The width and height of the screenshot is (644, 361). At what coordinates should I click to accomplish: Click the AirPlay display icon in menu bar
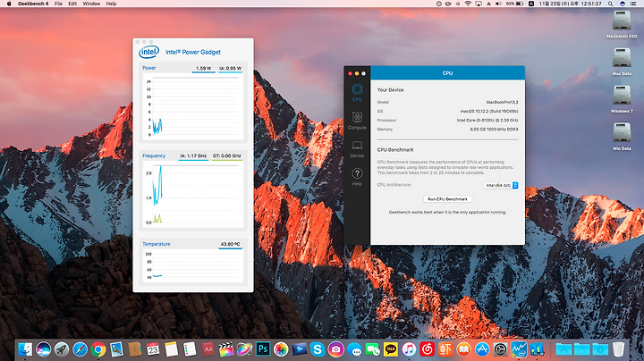point(479,4)
